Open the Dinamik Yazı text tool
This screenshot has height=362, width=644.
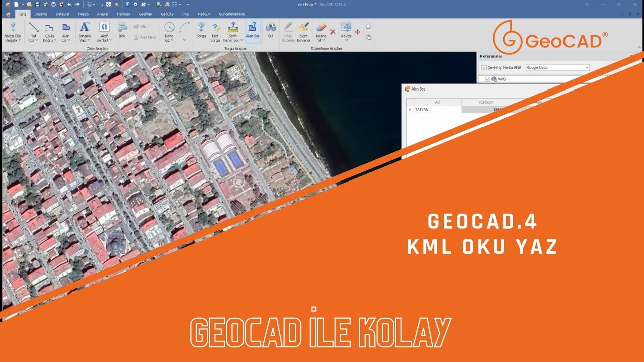(85, 31)
